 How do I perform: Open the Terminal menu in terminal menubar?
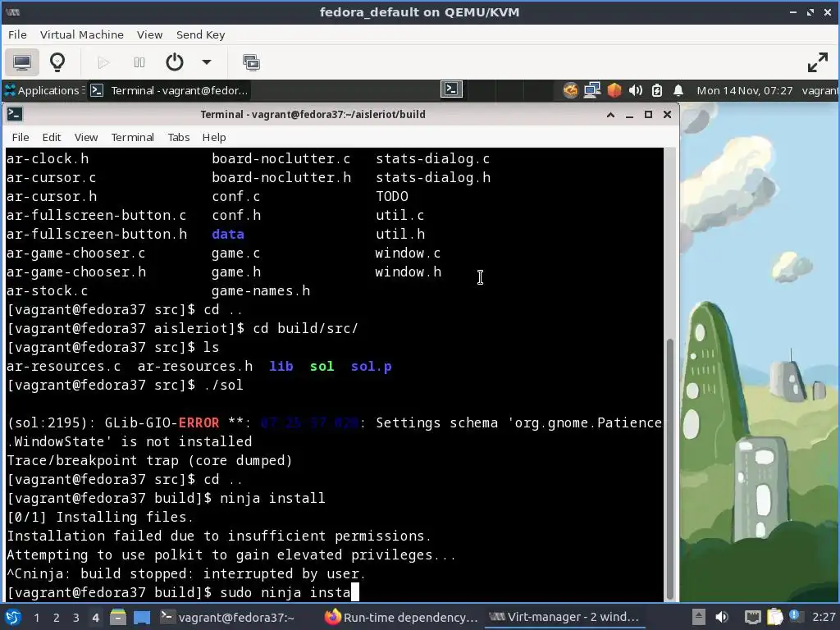point(132,138)
